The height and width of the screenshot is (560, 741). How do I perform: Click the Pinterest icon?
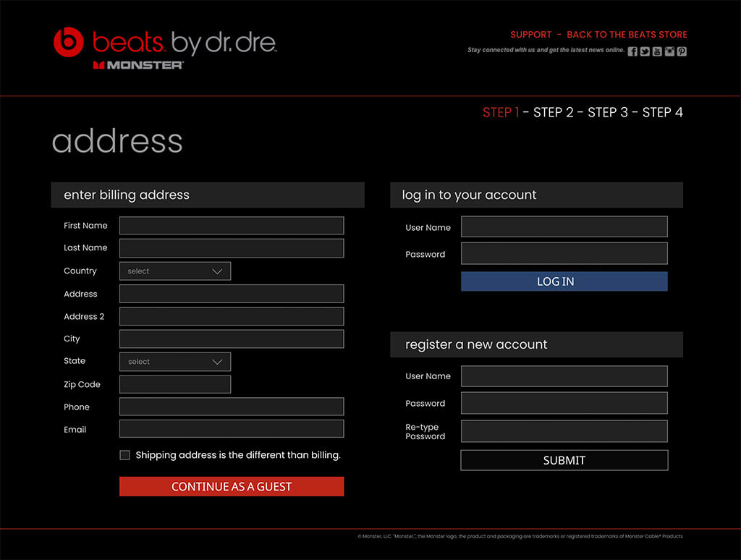tap(682, 51)
